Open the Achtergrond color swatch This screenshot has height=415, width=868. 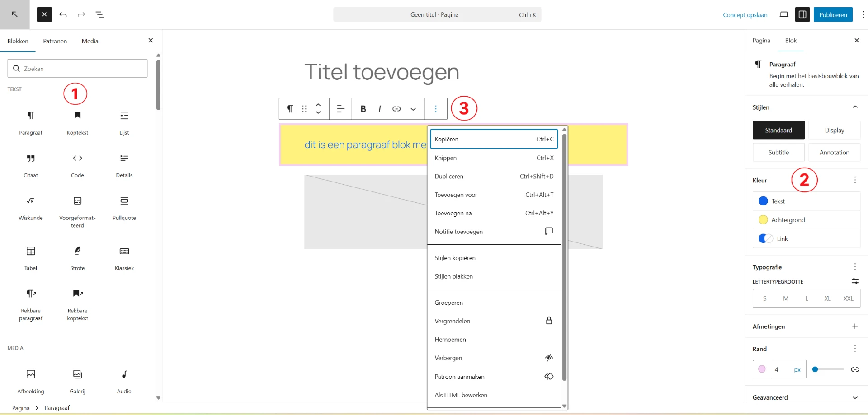(x=763, y=220)
